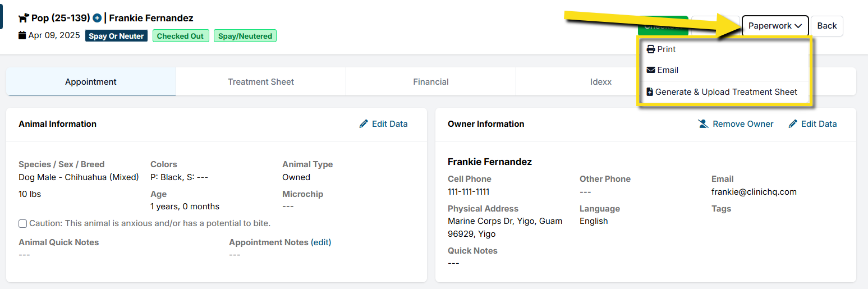Check the anxious animal caution checkbox
The image size is (868, 289).
pos(23,223)
